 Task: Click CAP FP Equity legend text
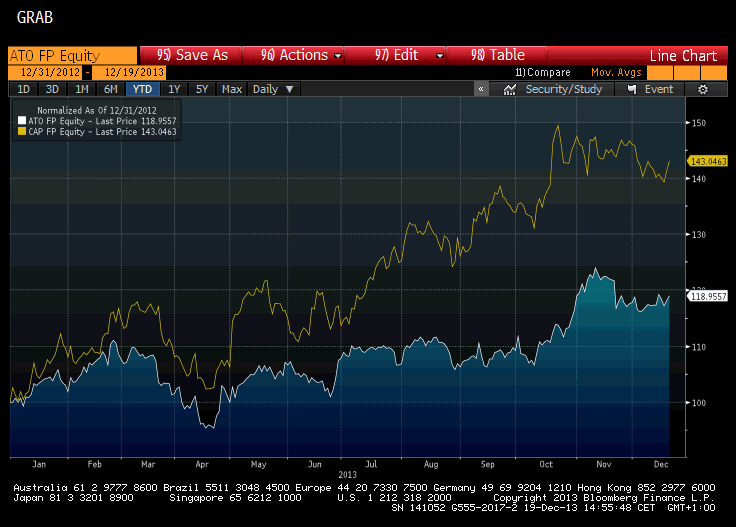(102, 132)
